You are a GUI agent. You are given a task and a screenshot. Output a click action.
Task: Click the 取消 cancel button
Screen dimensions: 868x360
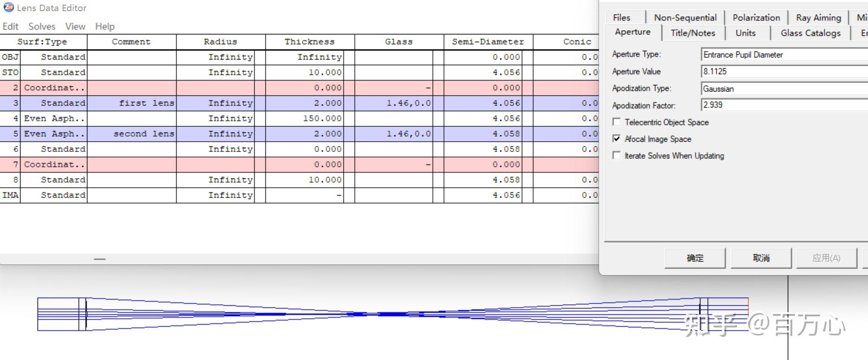pos(761,258)
